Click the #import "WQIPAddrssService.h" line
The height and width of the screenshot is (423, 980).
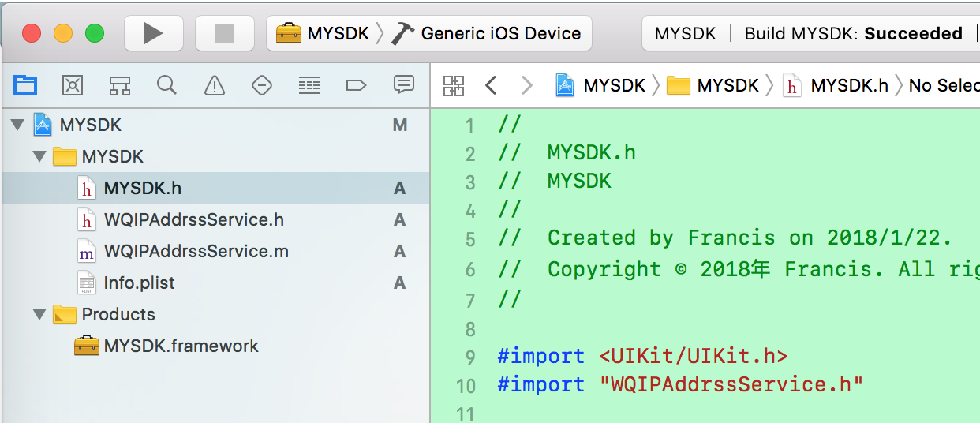[680, 384]
